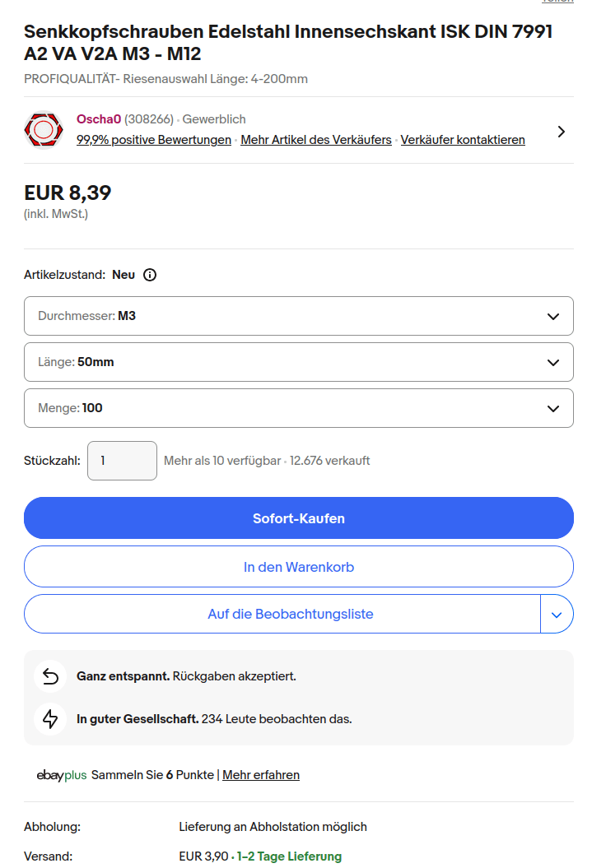
Task: Add item via In den Warenkorb
Action: tap(299, 567)
